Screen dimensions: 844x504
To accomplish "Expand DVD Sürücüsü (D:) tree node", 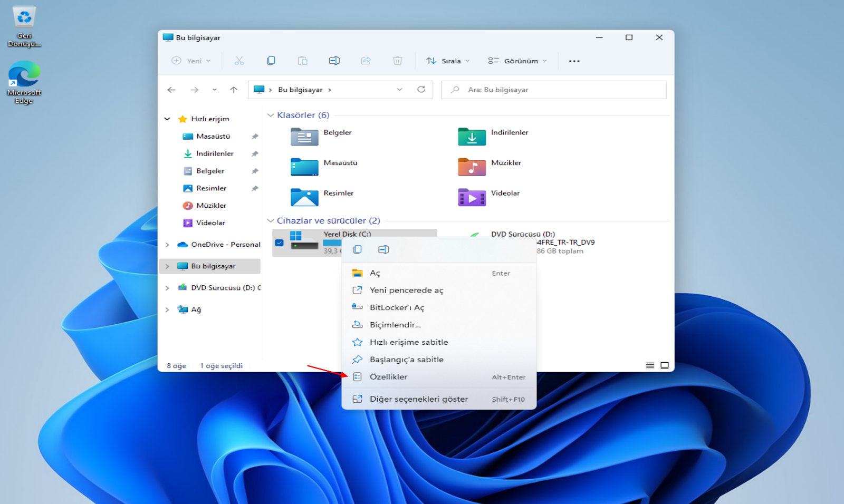I will coord(167,288).
